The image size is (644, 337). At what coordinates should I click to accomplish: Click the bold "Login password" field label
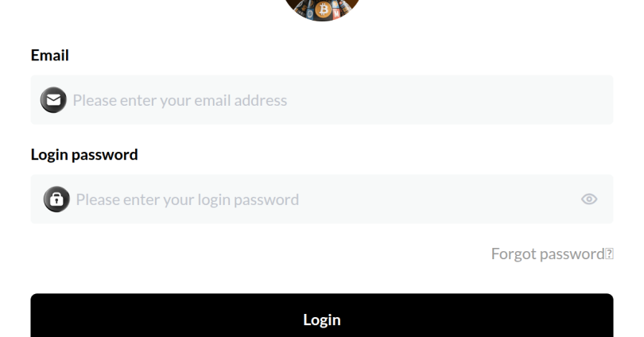pos(84,155)
